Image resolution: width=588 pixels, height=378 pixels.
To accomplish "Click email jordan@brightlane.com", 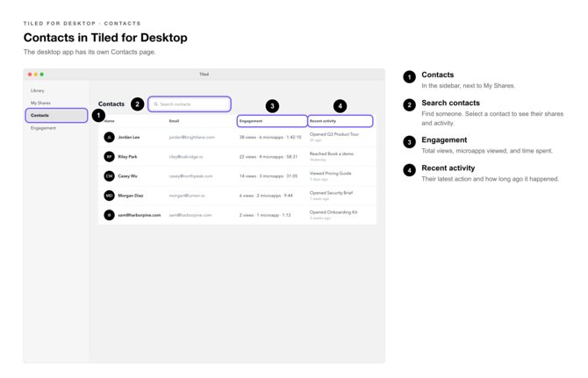I will [191, 137].
